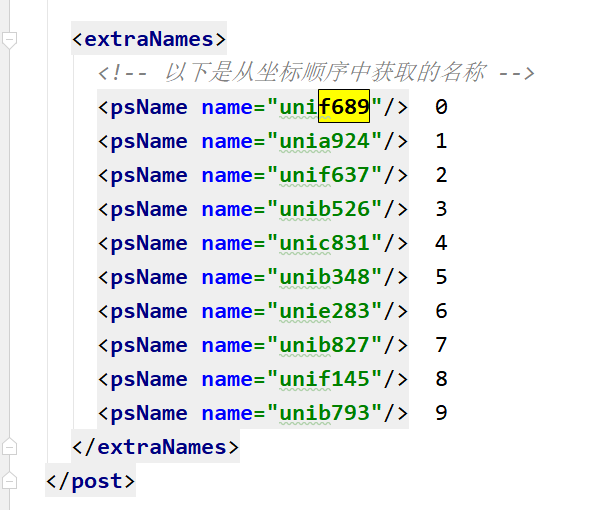
Task: Click the annotation number 2
Action: coord(441,175)
